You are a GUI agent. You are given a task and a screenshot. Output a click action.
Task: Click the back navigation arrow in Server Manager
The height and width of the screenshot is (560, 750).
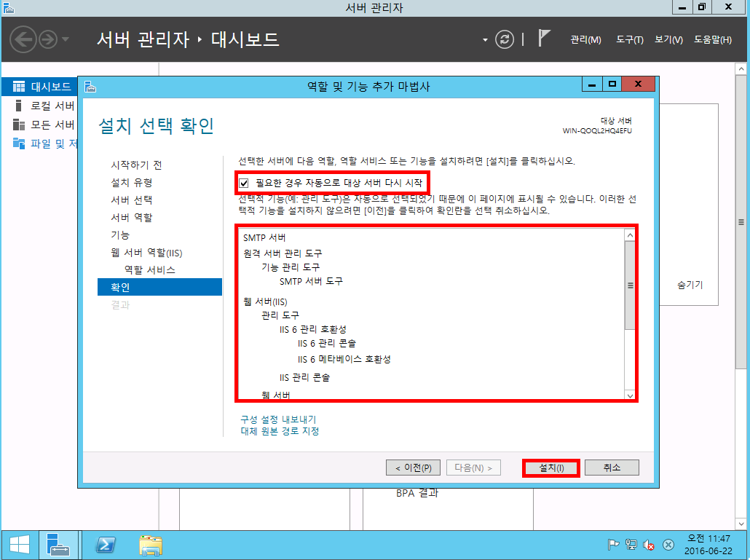point(23,39)
